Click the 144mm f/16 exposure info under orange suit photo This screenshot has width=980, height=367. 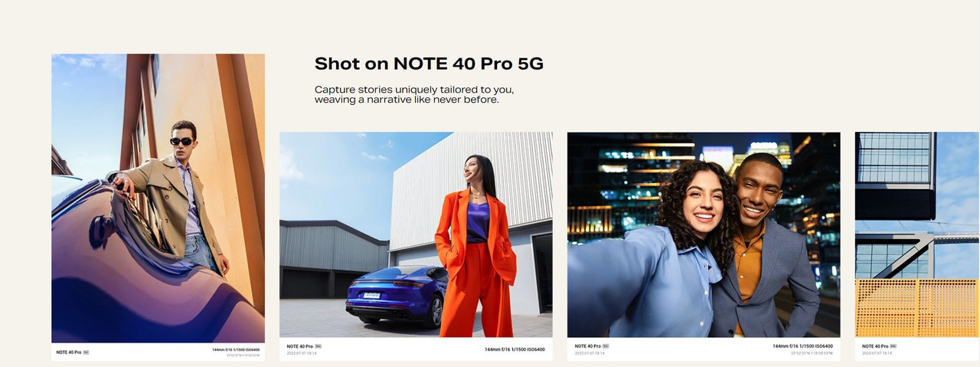(x=514, y=349)
